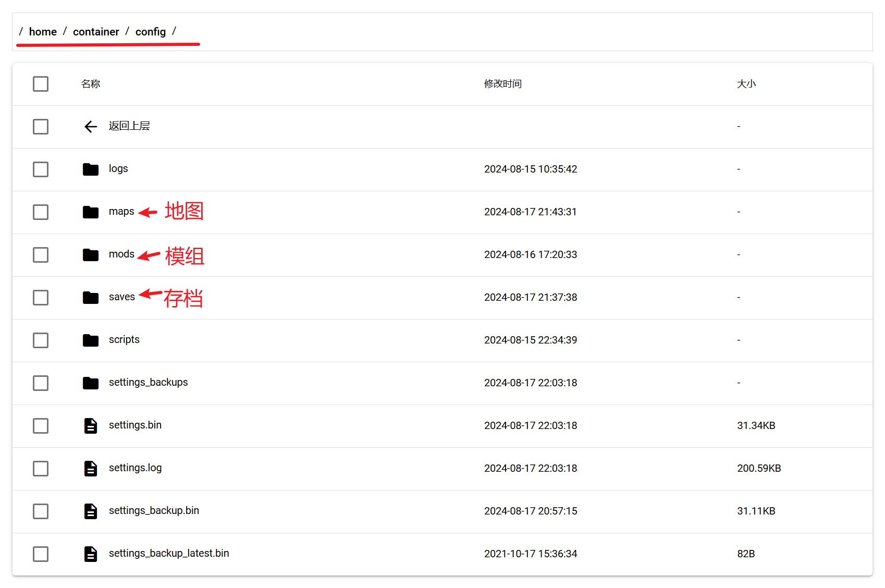885x588 pixels.
Task: Open the settings_backups folder icon
Action: click(x=90, y=383)
